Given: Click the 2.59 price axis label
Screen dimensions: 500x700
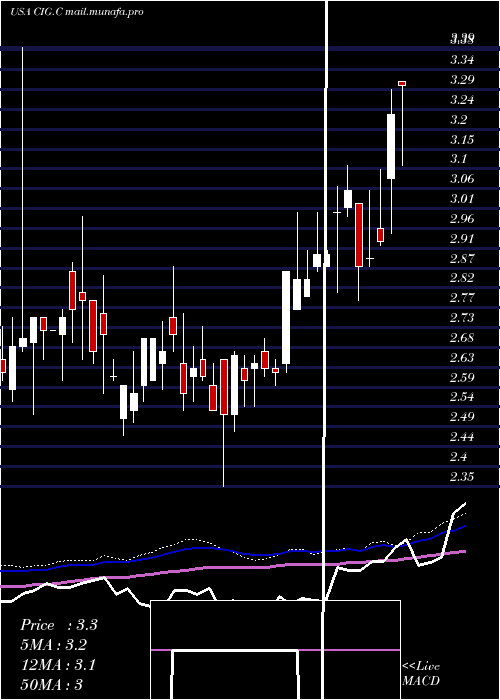Looking at the screenshot, I should coord(462,378).
